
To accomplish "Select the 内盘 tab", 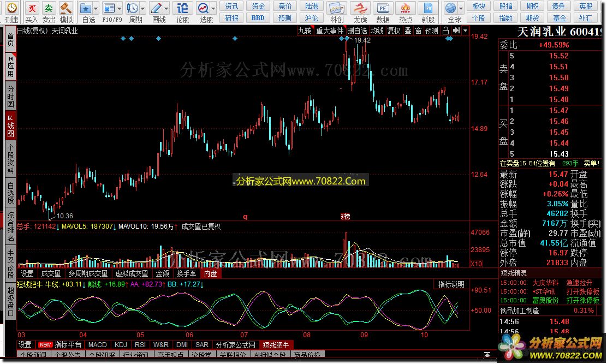I will click(x=211, y=273).
